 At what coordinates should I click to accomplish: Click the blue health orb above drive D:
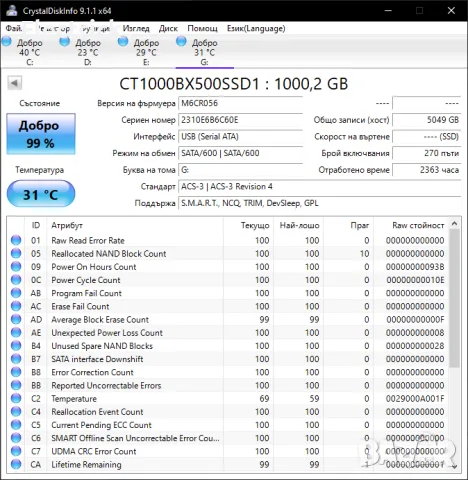click(64, 42)
